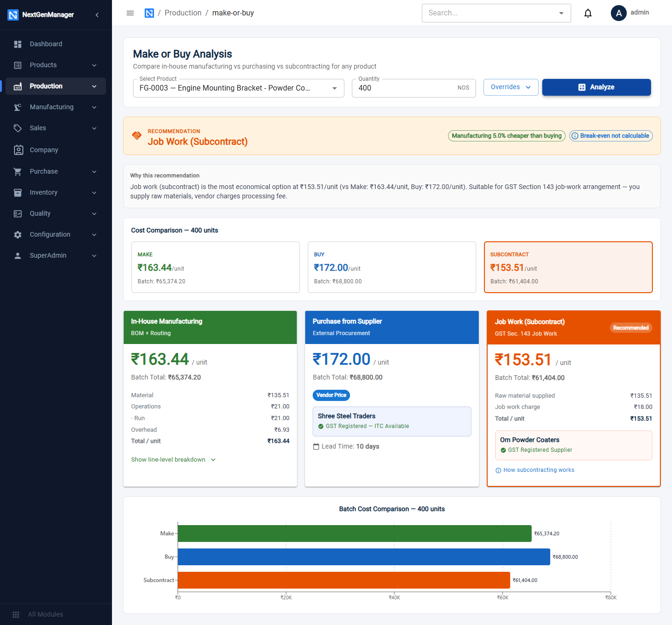Click the Purchase cart icon
The height and width of the screenshot is (625, 672).
pos(18,171)
